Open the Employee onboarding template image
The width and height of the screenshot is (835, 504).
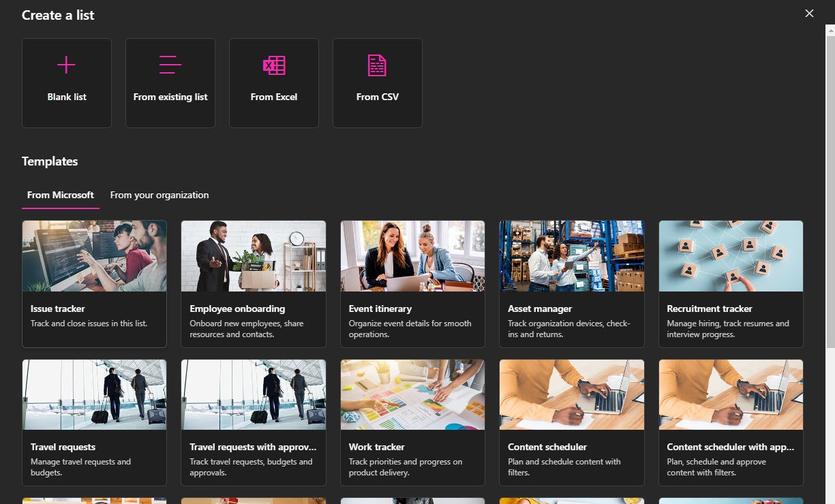click(x=253, y=256)
